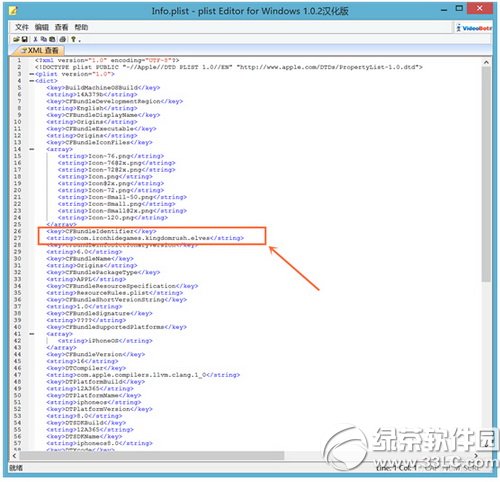This screenshot has height=482, width=500.
Task: Collapse the plist node on line 3
Action: click(x=32, y=74)
